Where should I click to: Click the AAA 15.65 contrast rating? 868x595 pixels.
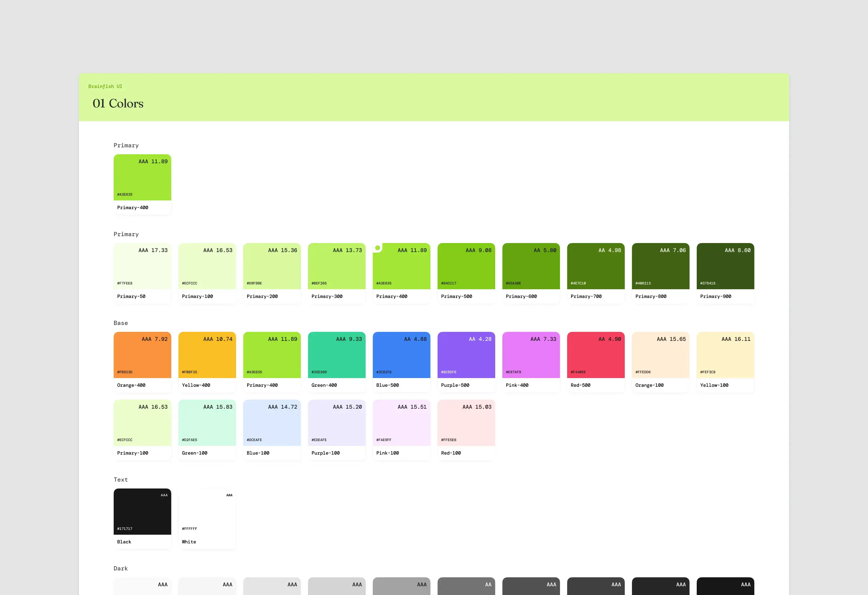(x=672, y=339)
